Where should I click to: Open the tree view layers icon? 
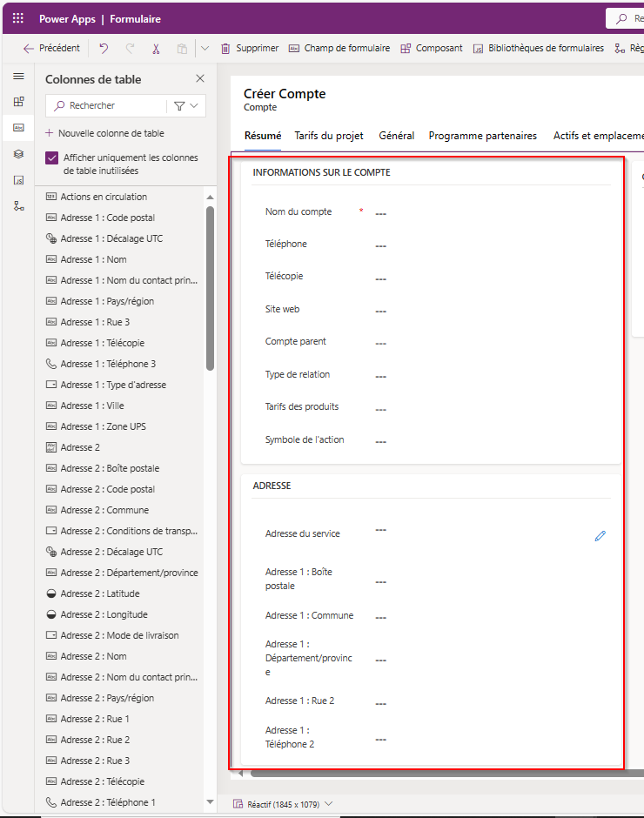click(18, 154)
